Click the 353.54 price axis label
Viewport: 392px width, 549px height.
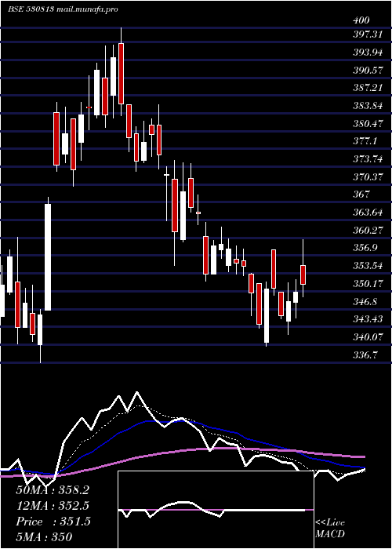point(367,266)
